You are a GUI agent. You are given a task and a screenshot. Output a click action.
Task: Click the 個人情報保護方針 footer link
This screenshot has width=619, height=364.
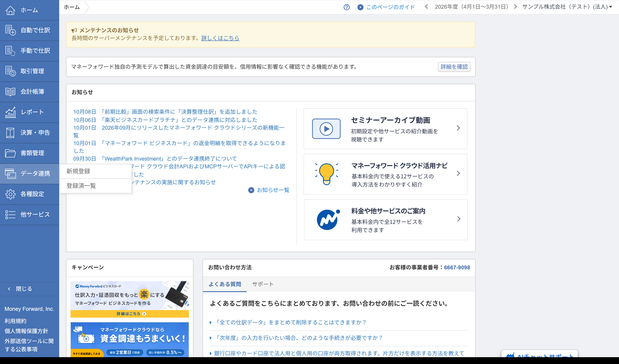pyautogui.click(x=26, y=331)
